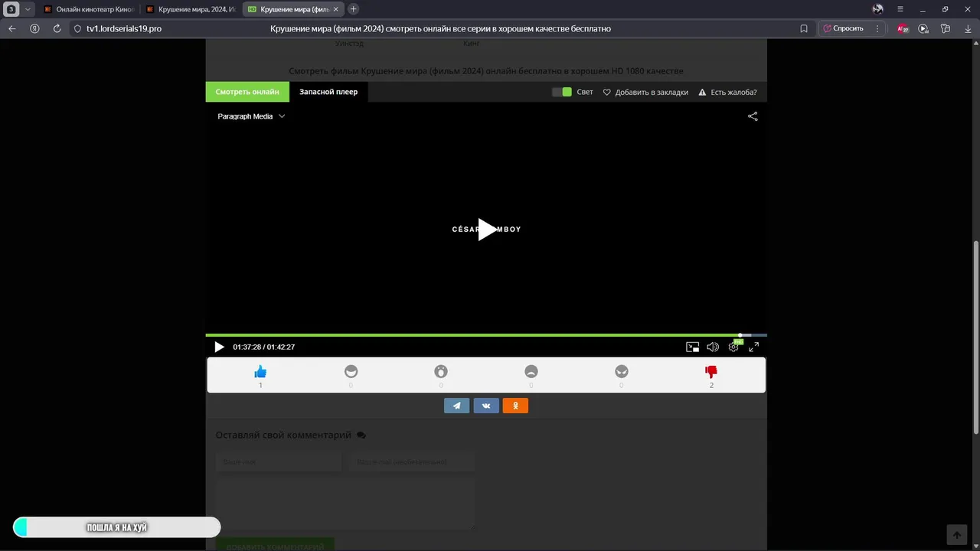Reload the page

click(57, 28)
